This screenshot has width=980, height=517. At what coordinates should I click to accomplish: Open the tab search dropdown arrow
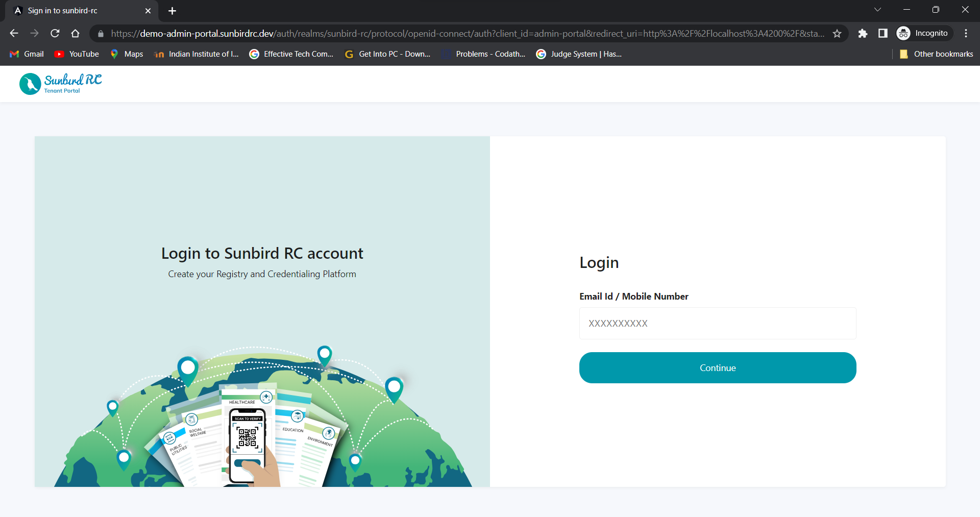(878, 9)
